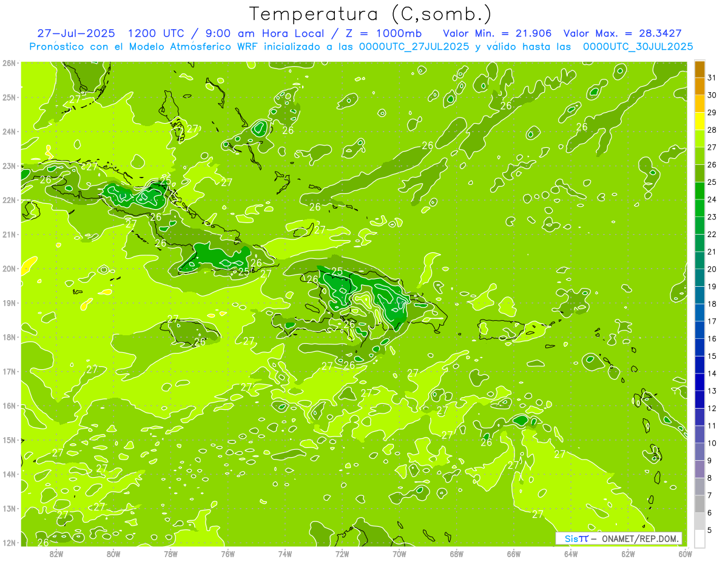Select the date text "27-Jul-2025"
728x562 pixels.
point(76,33)
